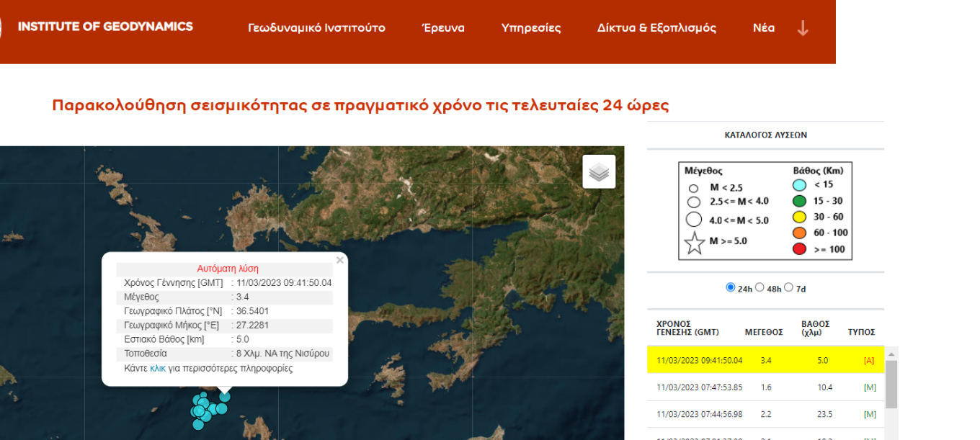Select the 11/03/2023 07:47:53.85 catalogue row

pos(765,387)
